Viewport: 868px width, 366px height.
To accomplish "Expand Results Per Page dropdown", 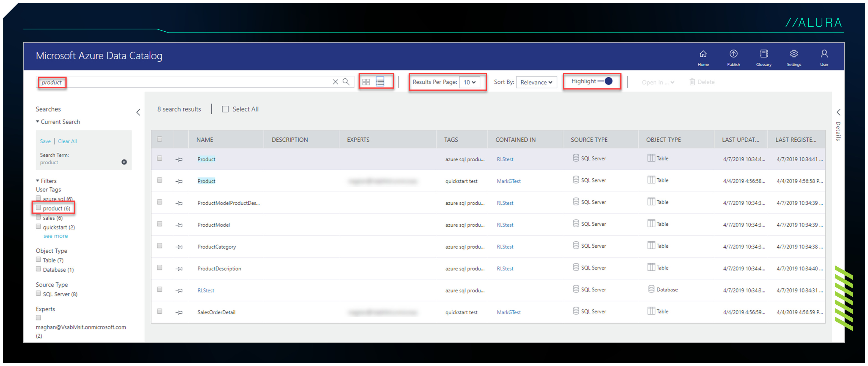I will point(471,82).
